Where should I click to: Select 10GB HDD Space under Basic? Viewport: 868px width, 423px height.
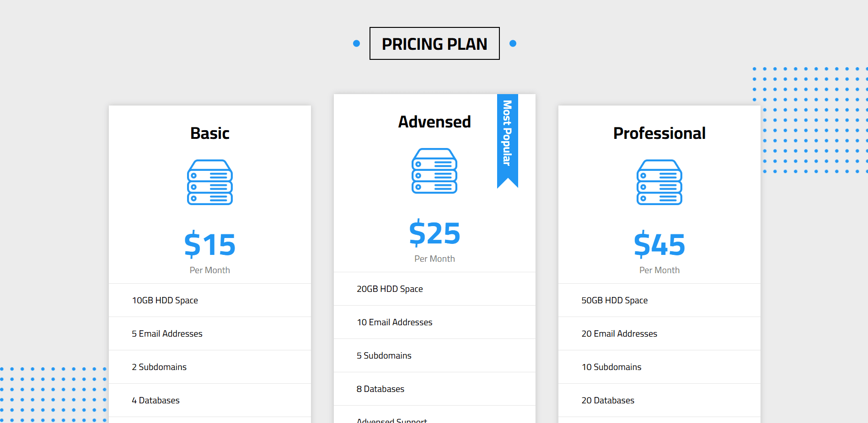click(165, 300)
